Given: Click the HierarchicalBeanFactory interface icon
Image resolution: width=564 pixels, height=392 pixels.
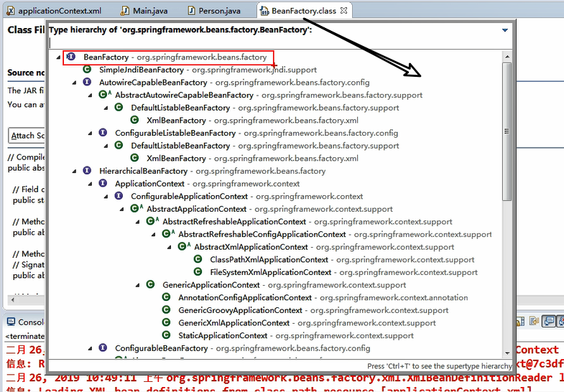Looking at the screenshot, I should pos(87,170).
